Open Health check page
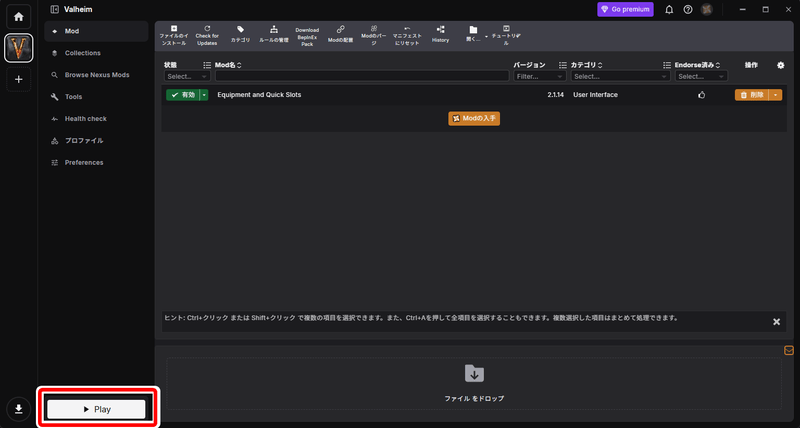The height and width of the screenshot is (428, 800). tap(96, 119)
